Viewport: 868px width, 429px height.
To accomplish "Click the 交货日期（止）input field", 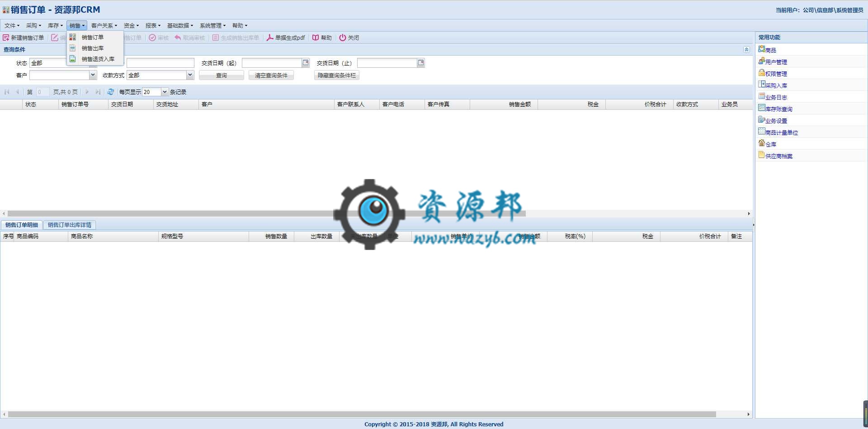I will (x=387, y=63).
